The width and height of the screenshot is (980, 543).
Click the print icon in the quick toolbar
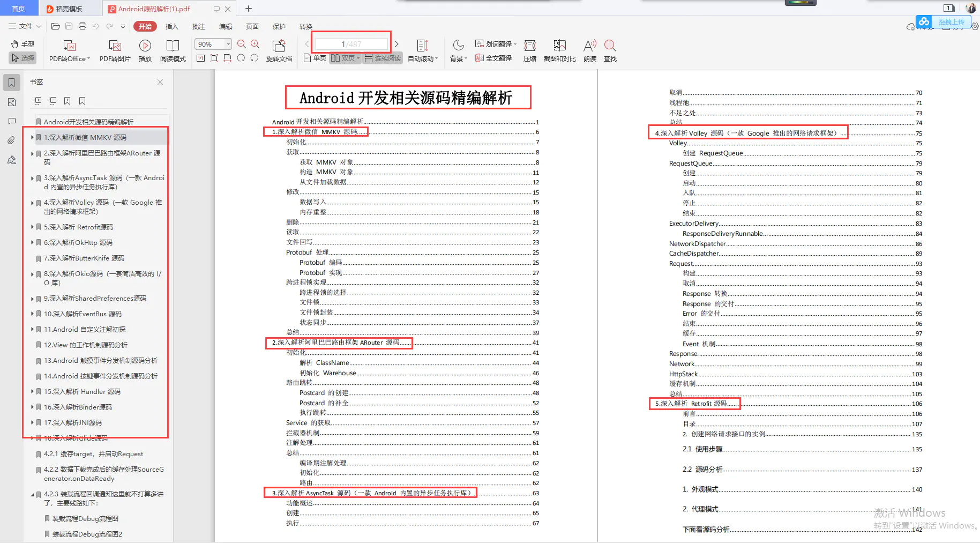tap(83, 26)
